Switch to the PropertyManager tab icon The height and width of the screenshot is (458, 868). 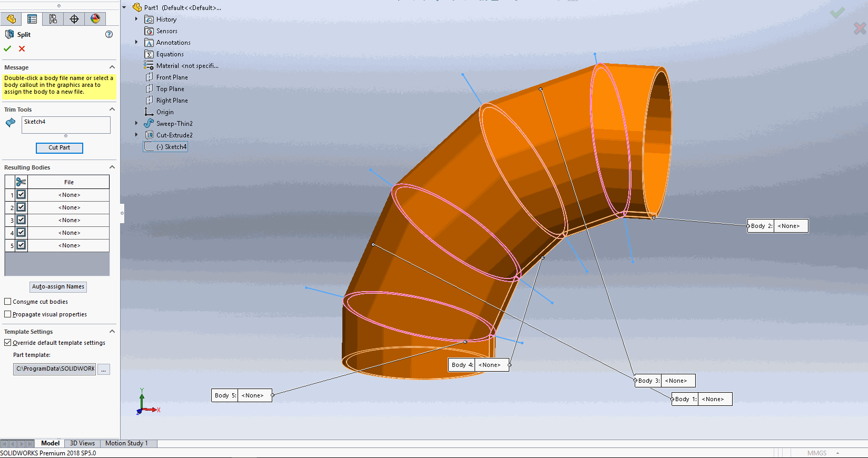32,19
